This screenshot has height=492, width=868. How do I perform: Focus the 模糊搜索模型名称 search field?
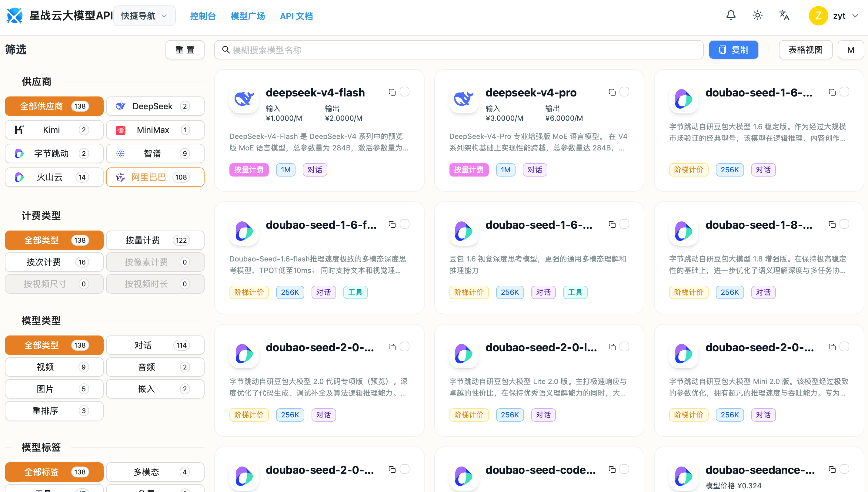tap(459, 50)
